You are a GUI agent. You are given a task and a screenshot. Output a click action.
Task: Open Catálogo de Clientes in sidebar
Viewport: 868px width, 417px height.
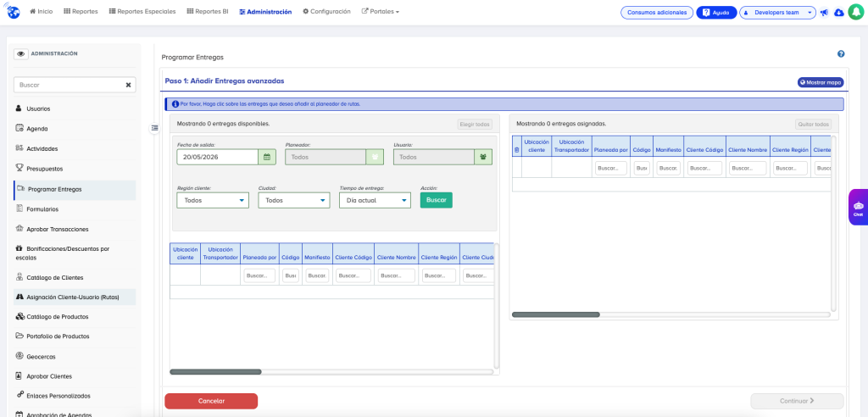[75, 277]
